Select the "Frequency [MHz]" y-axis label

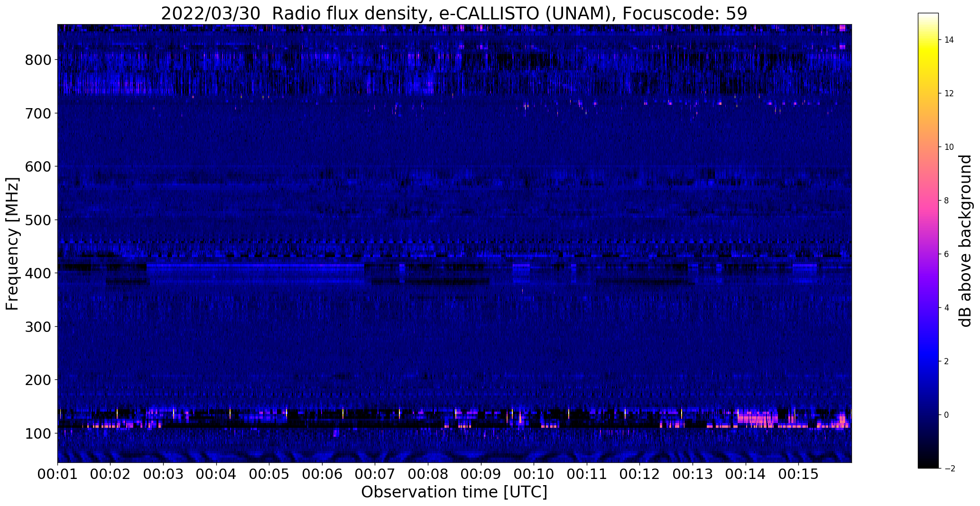(12, 244)
